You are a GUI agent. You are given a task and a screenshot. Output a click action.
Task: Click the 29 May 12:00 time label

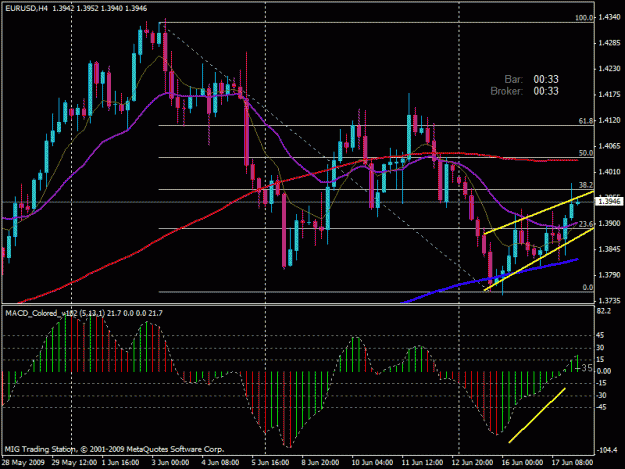click(x=74, y=463)
